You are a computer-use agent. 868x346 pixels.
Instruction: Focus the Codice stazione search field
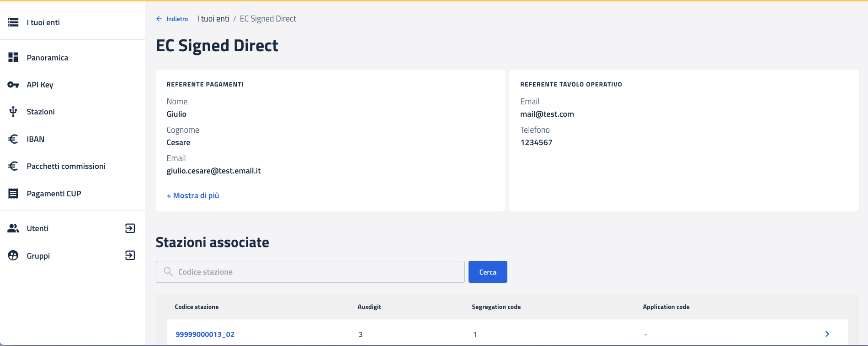315,272
